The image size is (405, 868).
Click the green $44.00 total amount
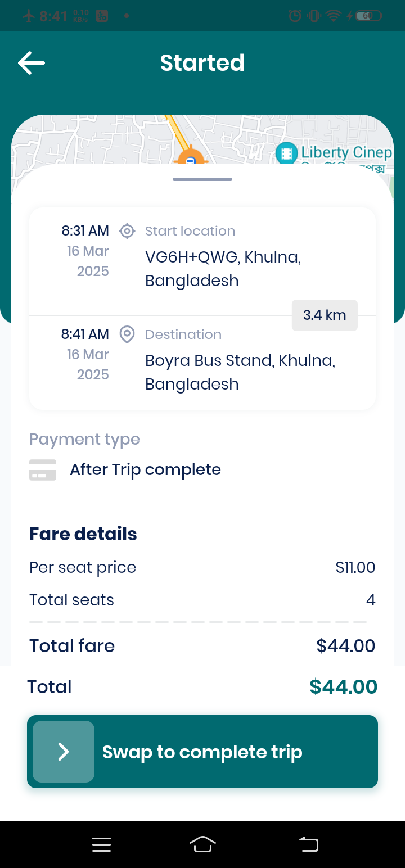tap(343, 687)
